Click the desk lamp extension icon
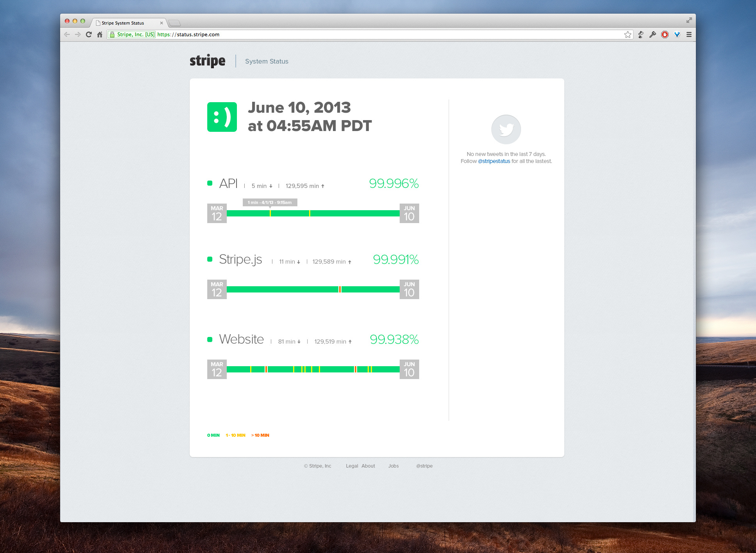756x553 pixels. pos(640,34)
